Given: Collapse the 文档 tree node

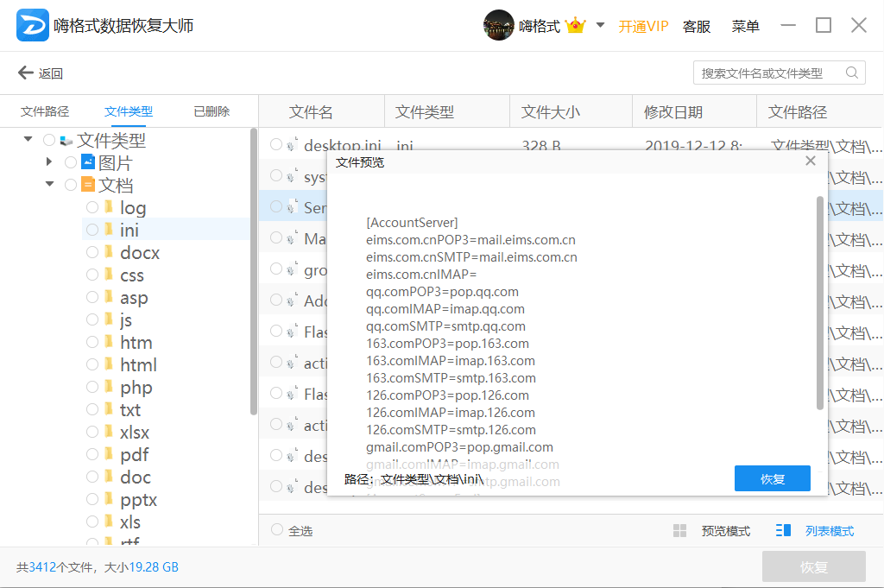Looking at the screenshot, I should tap(49, 184).
